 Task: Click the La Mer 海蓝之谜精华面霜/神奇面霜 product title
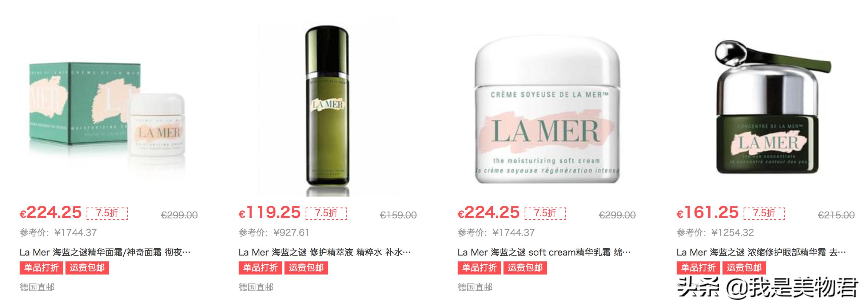click(105, 252)
